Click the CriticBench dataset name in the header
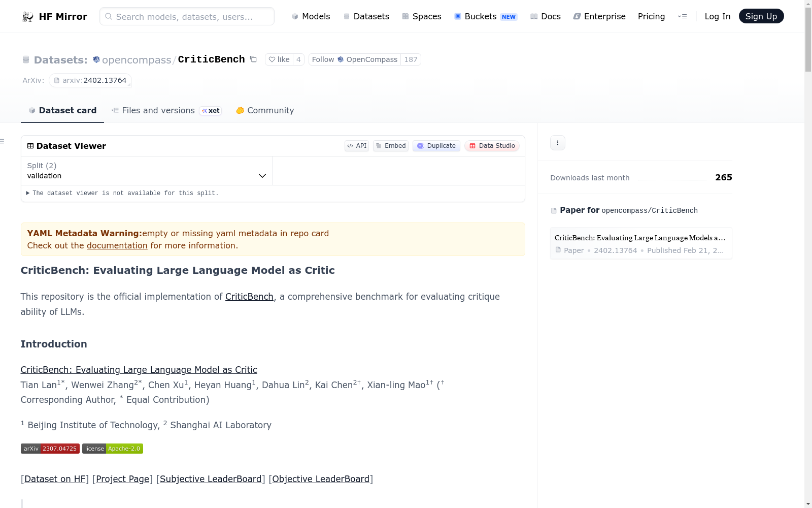Image resolution: width=812 pixels, height=508 pixels. pos(212,59)
